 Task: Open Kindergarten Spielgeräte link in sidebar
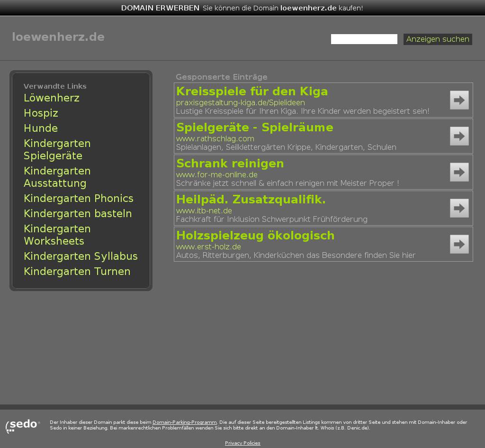tap(57, 150)
